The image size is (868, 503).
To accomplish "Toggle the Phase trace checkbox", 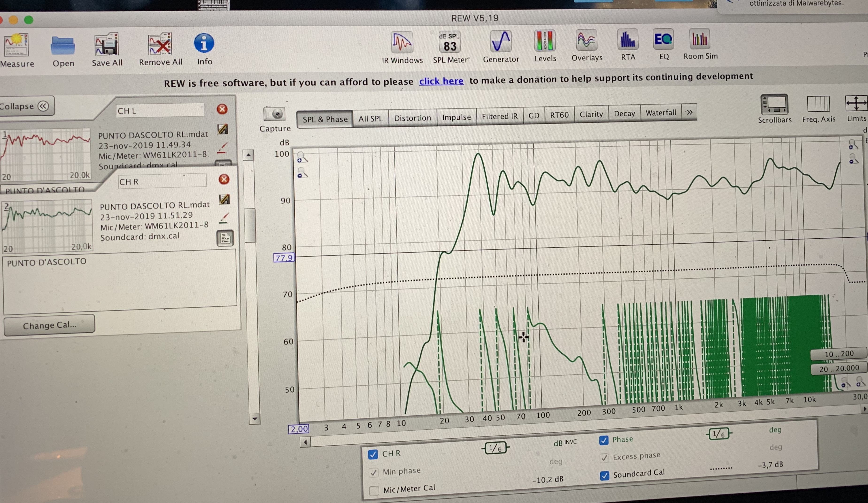I will tap(603, 440).
